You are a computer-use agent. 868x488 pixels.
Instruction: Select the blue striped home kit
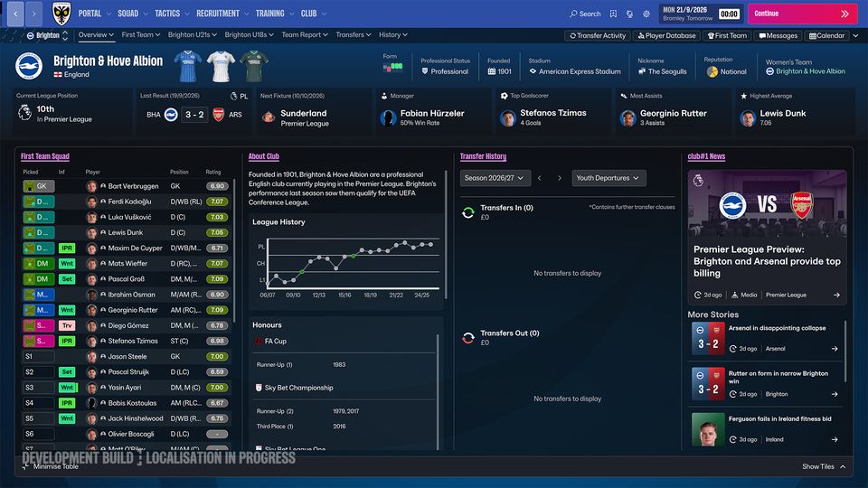pyautogui.click(x=188, y=66)
